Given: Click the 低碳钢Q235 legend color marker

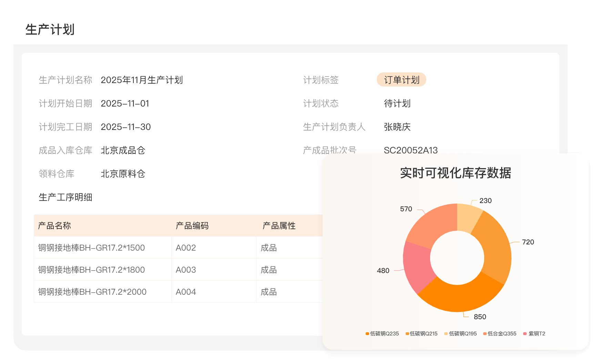Looking at the screenshot, I should (x=367, y=334).
